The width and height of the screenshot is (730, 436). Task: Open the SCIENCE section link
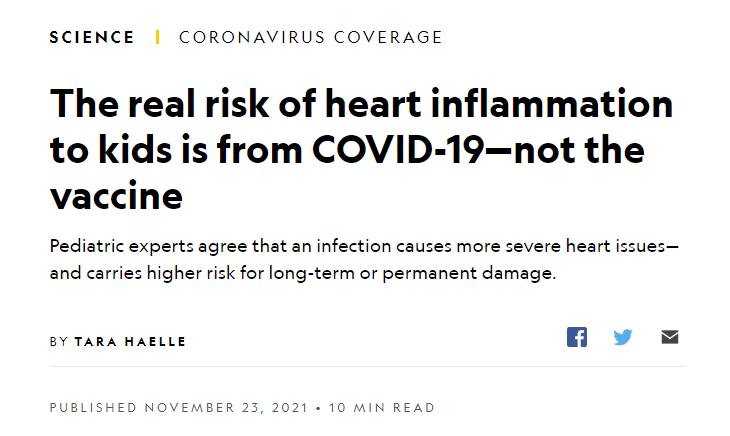coord(92,37)
